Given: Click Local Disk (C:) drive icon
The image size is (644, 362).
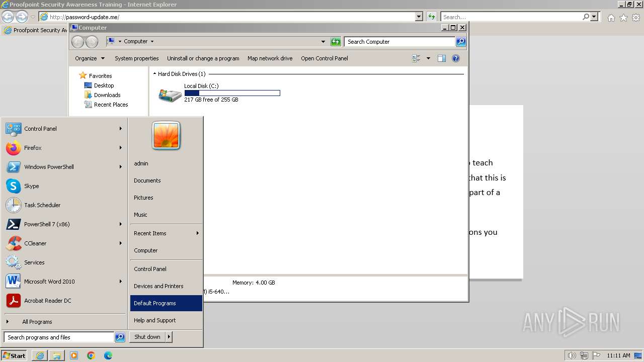Looking at the screenshot, I should click(170, 95).
